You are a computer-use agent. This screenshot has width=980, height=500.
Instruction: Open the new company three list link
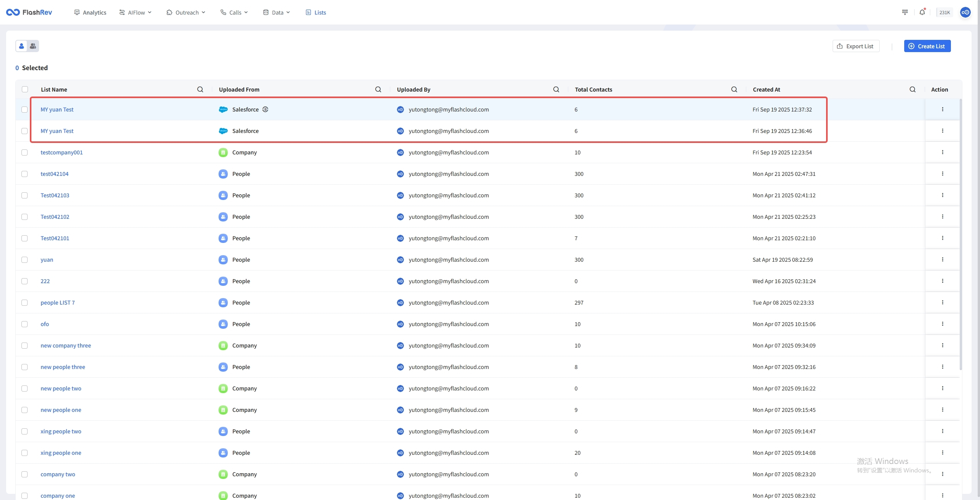pos(66,345)
